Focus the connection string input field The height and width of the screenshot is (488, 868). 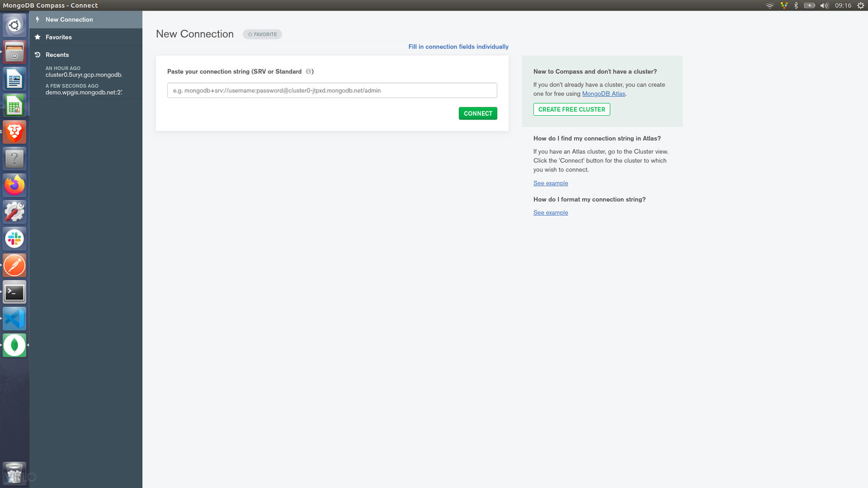[332, 90]
